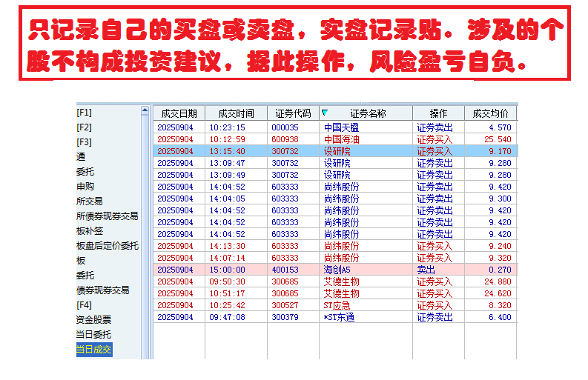Click price 9.320 in 14:07:14 row

[x=500, y=258]
